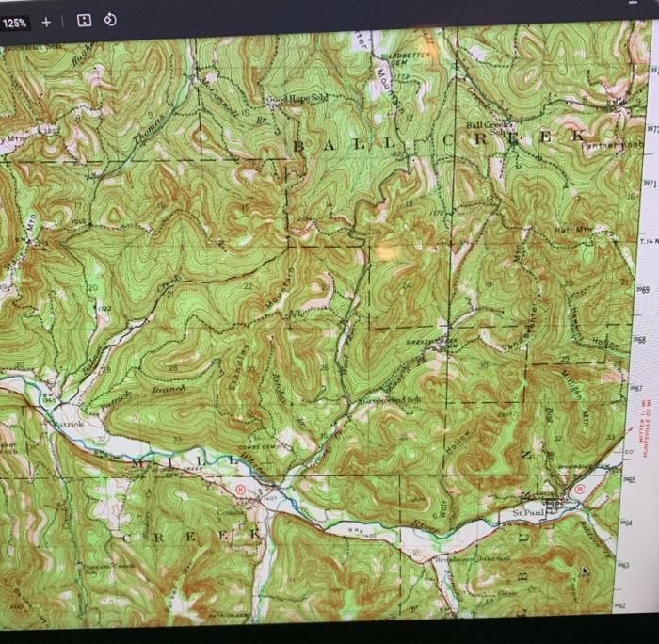
Task: Click the Greenwood Sch label
Action: click(x=392, y=399)
